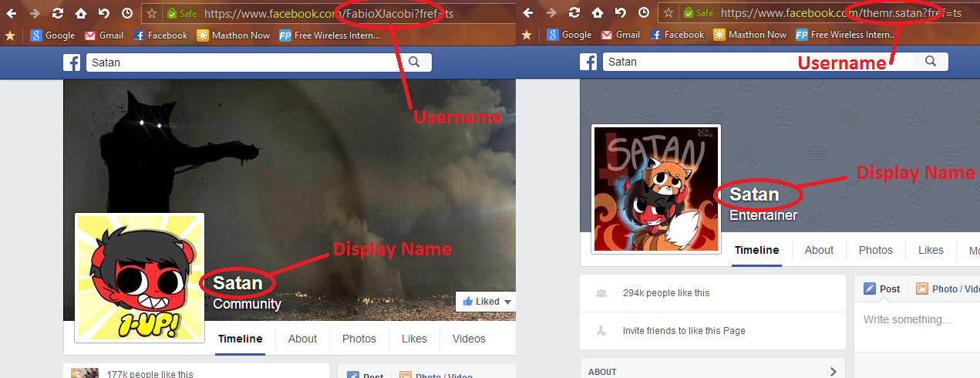Click the bookmarks star icon in the left bookmarks bar

click(x=10, y=35)
